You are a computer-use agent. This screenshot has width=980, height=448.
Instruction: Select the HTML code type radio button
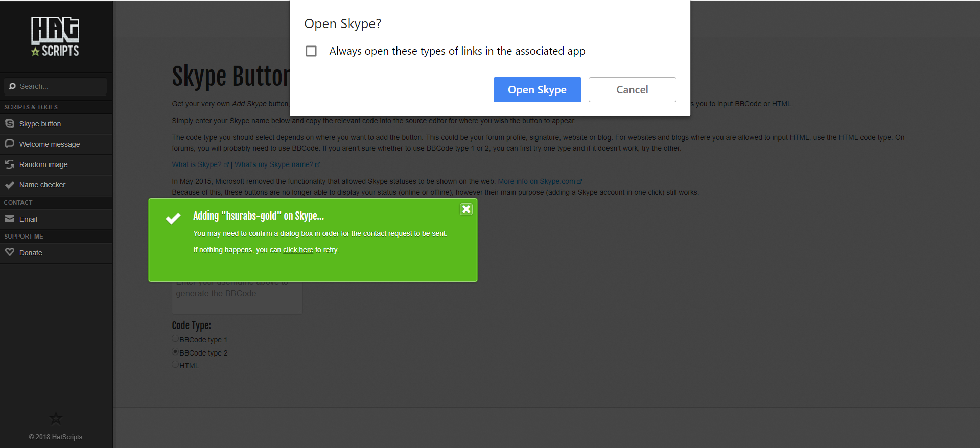[x=175, y=364]
